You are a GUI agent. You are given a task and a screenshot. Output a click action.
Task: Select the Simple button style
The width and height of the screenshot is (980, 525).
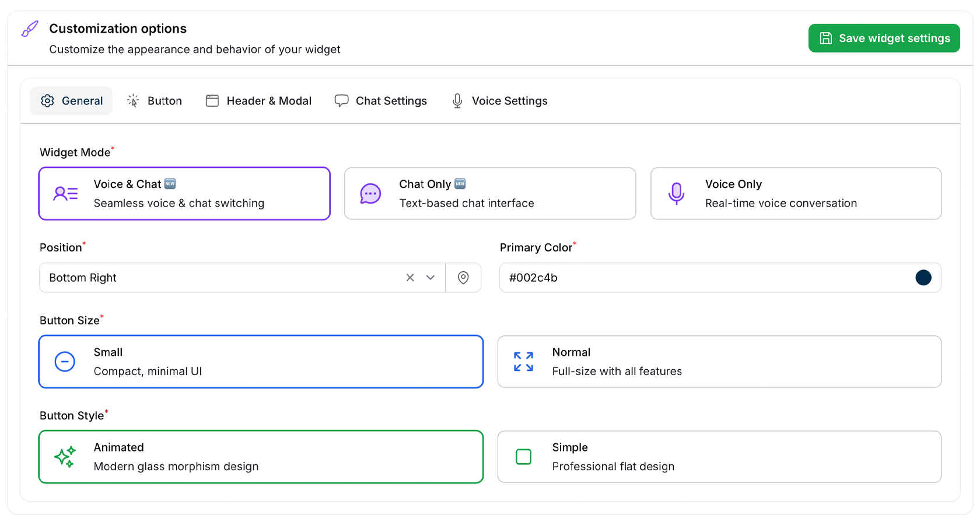[x=719, y=457]
